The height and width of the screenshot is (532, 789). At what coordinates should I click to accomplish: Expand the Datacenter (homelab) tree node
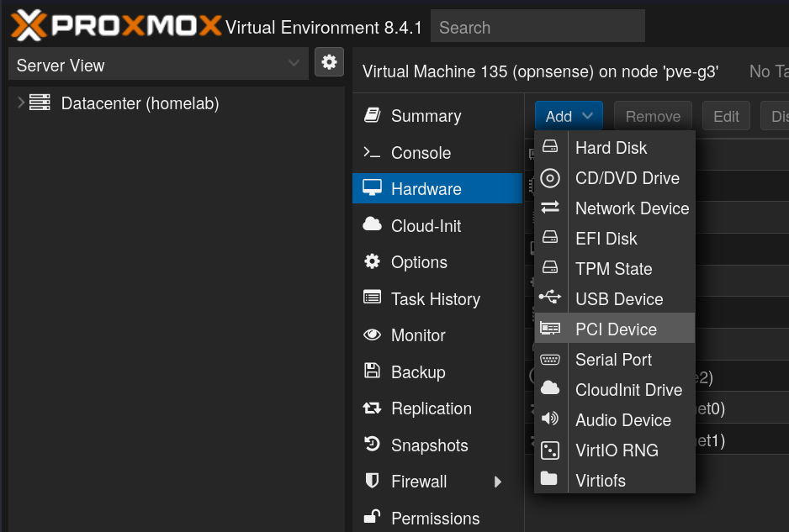pos(21,103)
